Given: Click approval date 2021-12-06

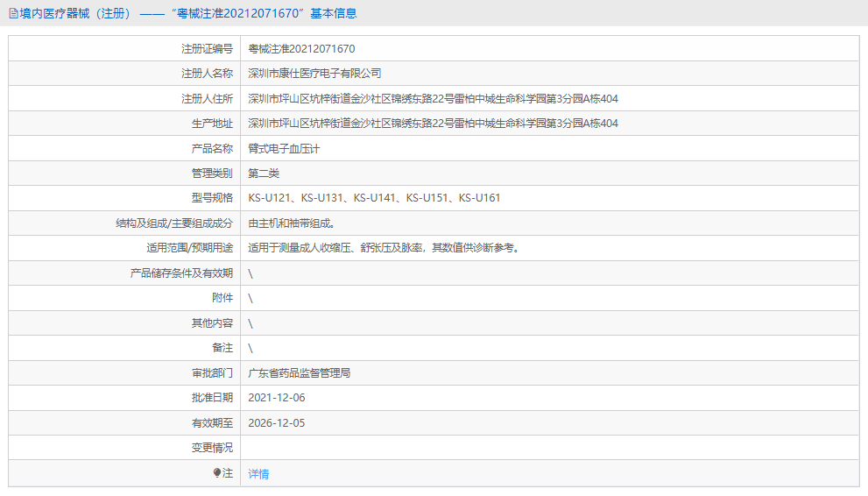Looking at the screenshot, I should (x=277, y=398).
